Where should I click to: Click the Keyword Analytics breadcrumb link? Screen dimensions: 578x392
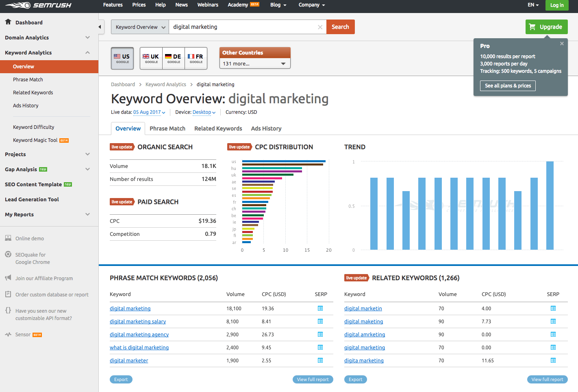click(x=166, y=85)
